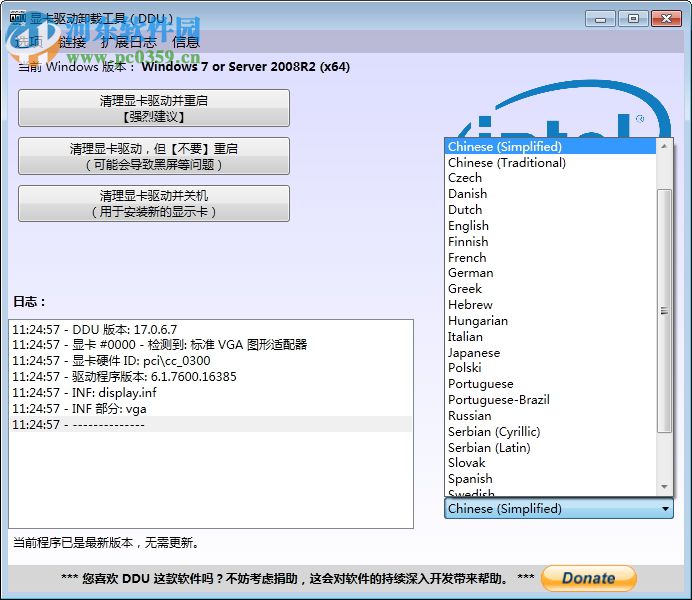The width and height of the screenshot is (692, 600).
Task: Click the DDU app icon in title bar
Action: point(18,18)
